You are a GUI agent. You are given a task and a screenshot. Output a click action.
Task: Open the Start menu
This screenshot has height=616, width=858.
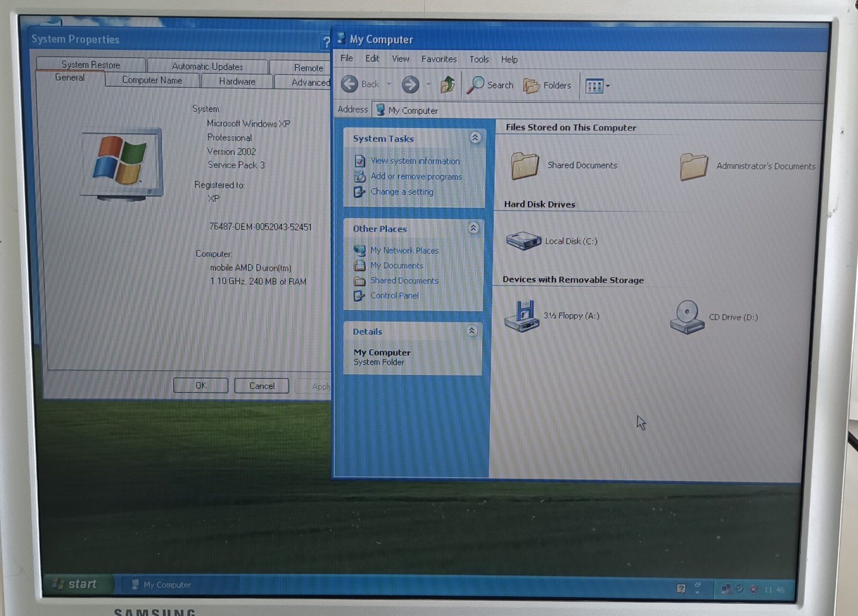[x=78, y=584]
